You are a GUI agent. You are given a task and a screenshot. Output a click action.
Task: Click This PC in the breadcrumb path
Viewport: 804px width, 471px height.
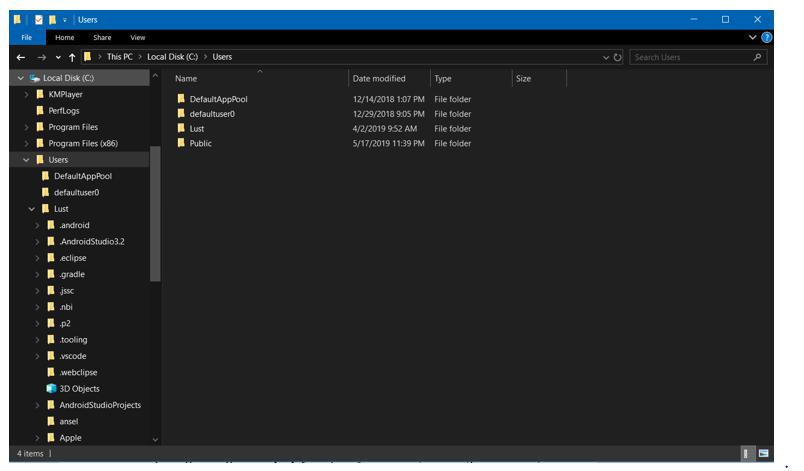click(120, 57)
